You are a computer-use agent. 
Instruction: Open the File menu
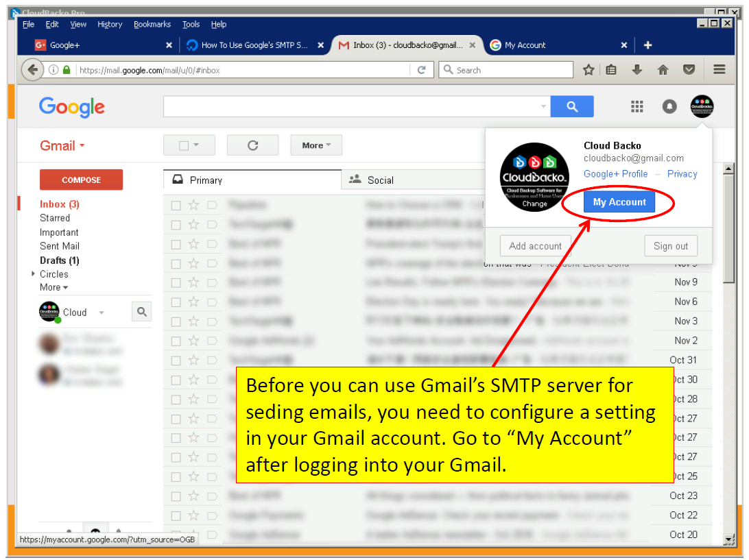tap(29, 25)
